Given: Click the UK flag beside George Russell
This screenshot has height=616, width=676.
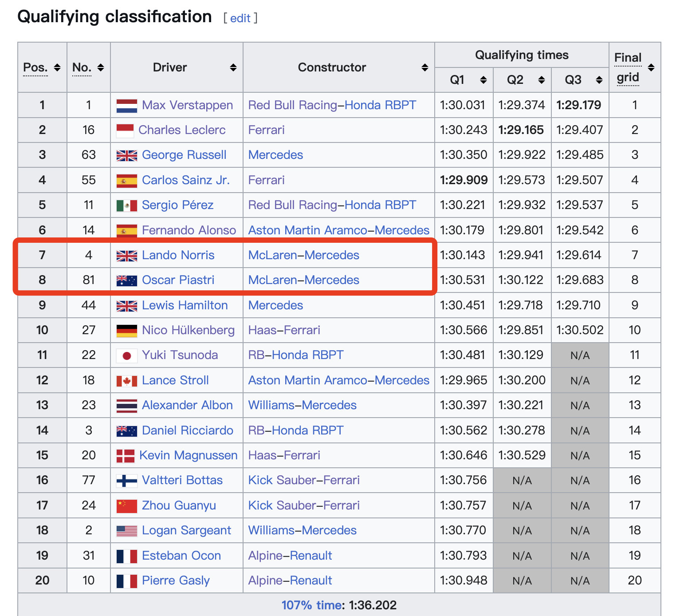Looking at the screenshot, I should (x=126, y=155).
